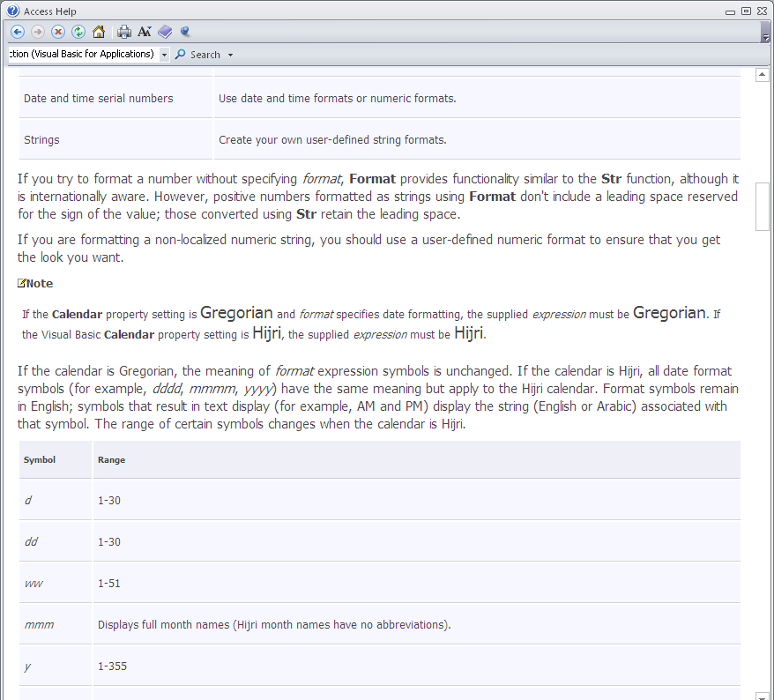Click 'Create your own user-defined string formats.'
Image resolution: width=774 pixels, height=700 pixels.
point(332,139)
